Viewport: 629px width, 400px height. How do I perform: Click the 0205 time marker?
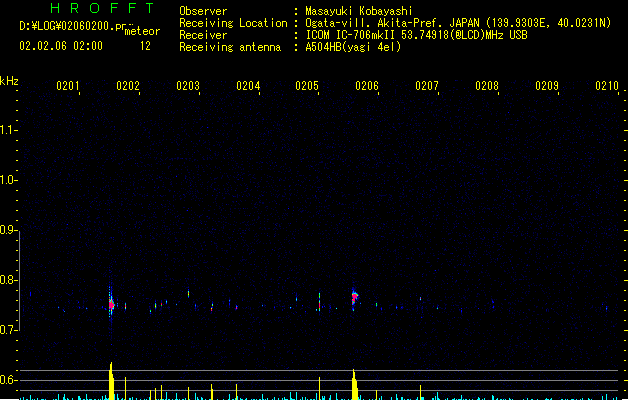[307, 85]
